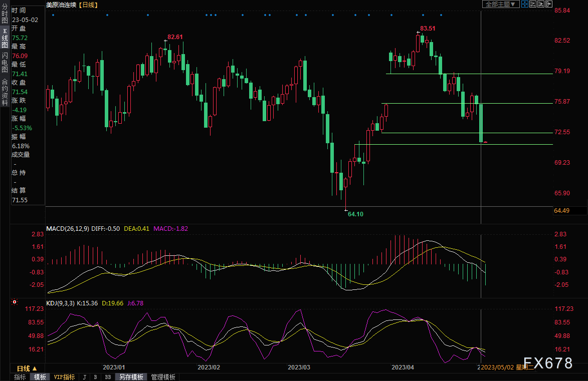Click the 最高 76.09 value
This screenshot has height=381, width=588.
click(20, 56)
